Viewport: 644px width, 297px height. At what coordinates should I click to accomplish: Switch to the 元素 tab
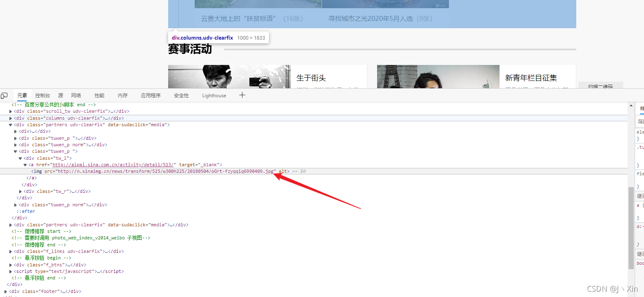[22, 96]
